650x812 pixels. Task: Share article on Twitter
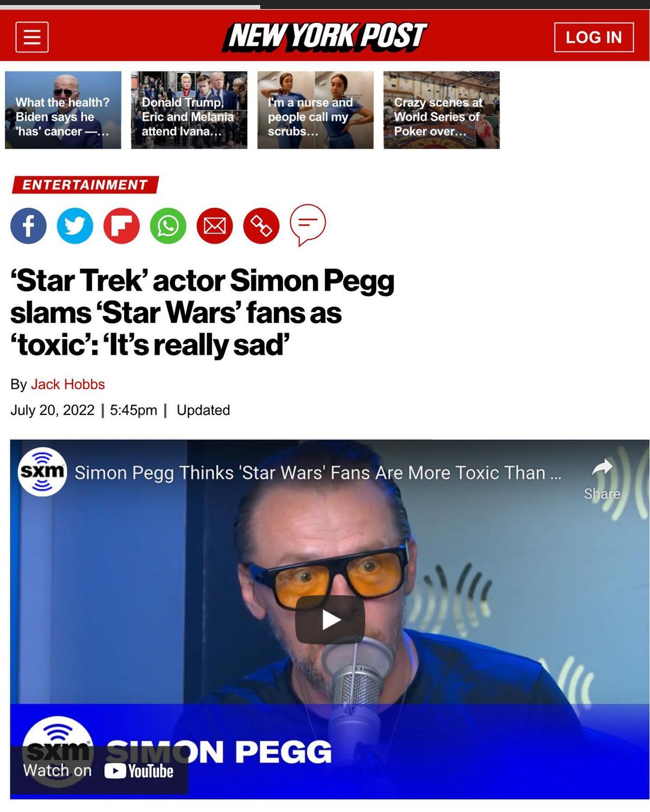pyautogui.click(x=75, y=226)
